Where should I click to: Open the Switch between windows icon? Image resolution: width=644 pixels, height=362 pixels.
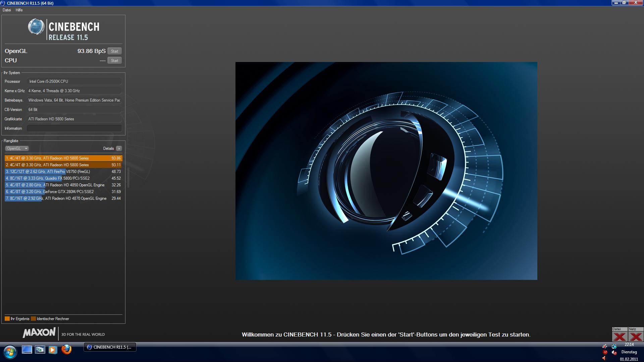tap(40, 350)
